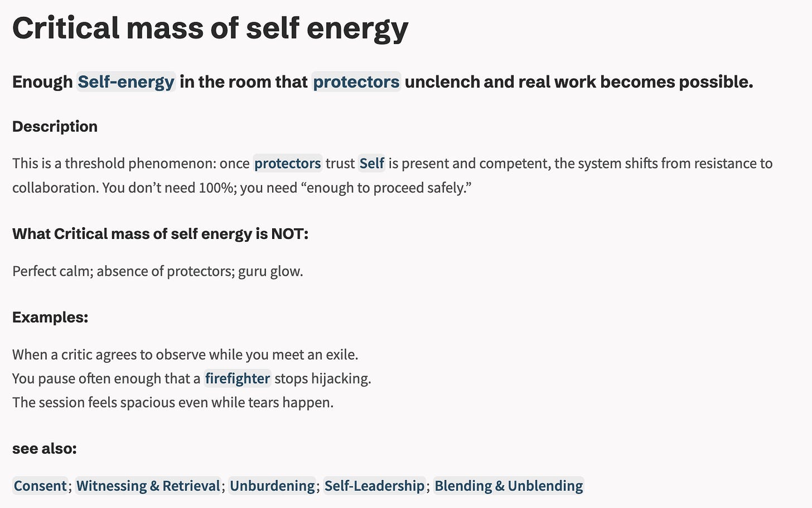
Task: Click the 'When a critic agrees to observe' line
Action: [185, 354]
